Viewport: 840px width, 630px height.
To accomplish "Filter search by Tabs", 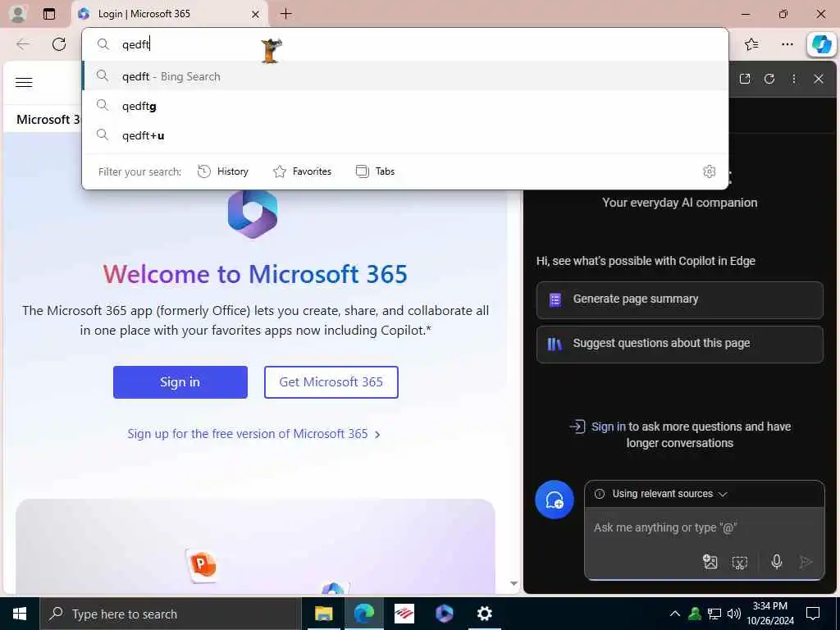I will 375,171.
